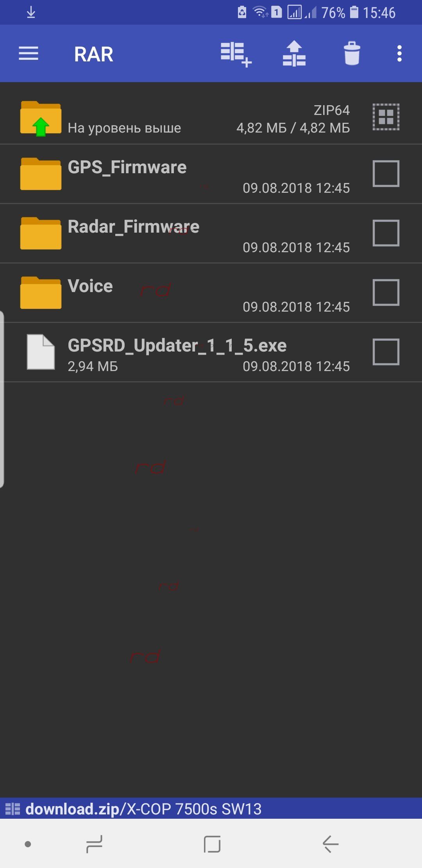Tick the Radar_Firmware folder checkbox
The width and height of the screenshot is (422, 868).
[x=386, y=233]
